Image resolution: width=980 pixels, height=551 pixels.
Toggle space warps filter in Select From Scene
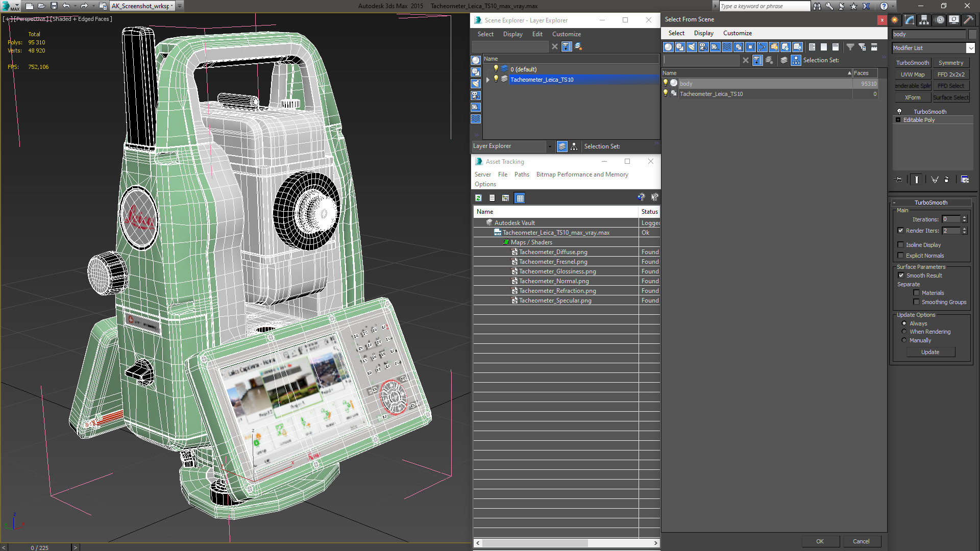coord(727,47)
